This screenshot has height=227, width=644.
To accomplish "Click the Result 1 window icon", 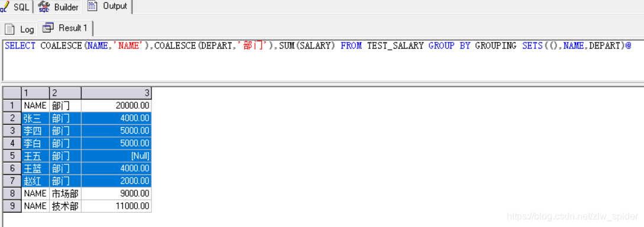I will (48, 28).
